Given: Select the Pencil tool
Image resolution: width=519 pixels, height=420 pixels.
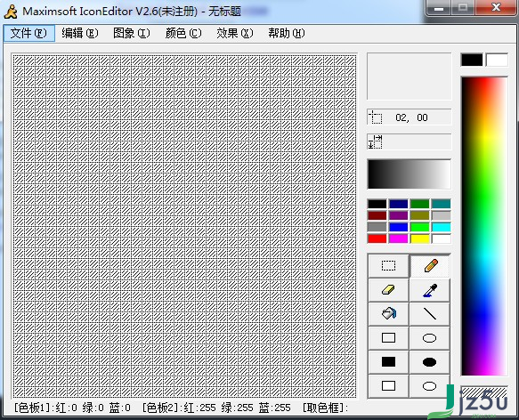Looking at the screenshot, I should 430,266.
